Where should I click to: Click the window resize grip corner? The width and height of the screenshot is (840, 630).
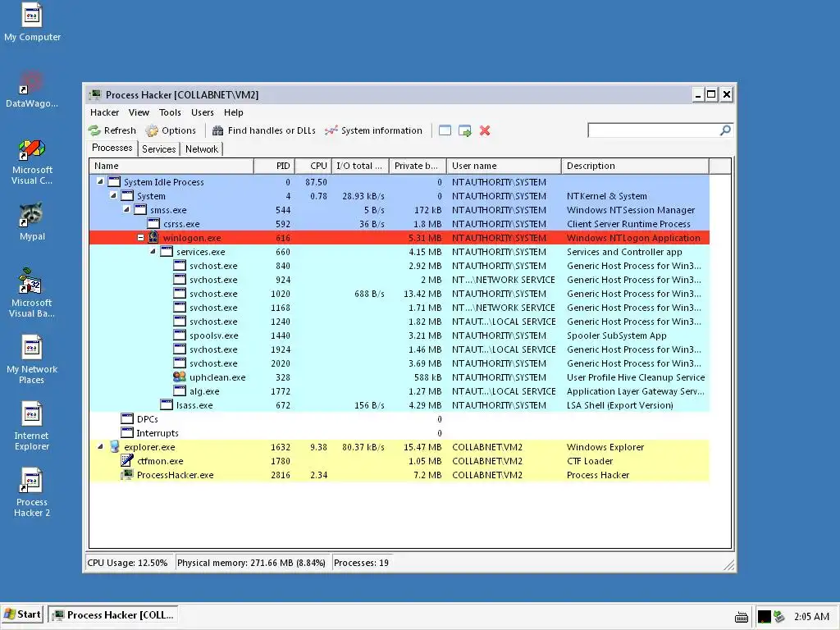point(729,564)
